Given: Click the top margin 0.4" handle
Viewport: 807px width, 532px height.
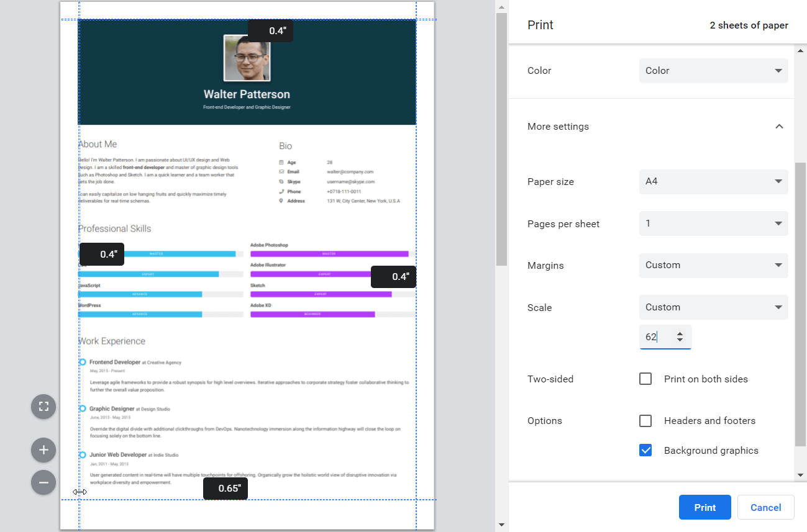Looking at the screenshot, I should (x=270, y=31).
